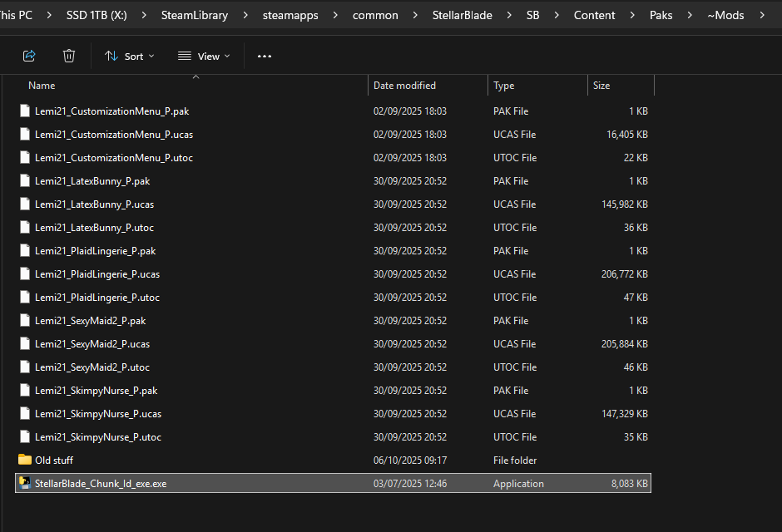Screen dimensions: 782x532
Task: Go to steamapps in breadcrumb
Action: [x=290, y=16]
